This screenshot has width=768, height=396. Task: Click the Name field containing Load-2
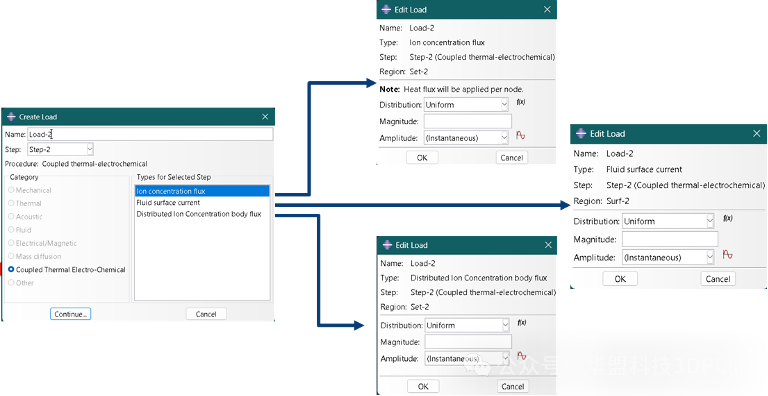pyautogui.click(x=150, y=134)
